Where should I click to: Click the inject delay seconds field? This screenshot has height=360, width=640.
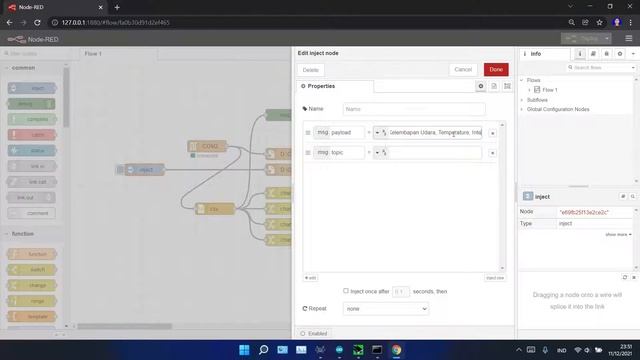tap(400, 291)
